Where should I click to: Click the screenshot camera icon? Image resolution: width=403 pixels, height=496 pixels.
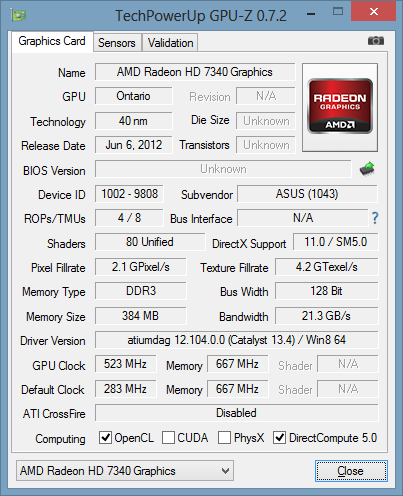click(x=376, y=41)
